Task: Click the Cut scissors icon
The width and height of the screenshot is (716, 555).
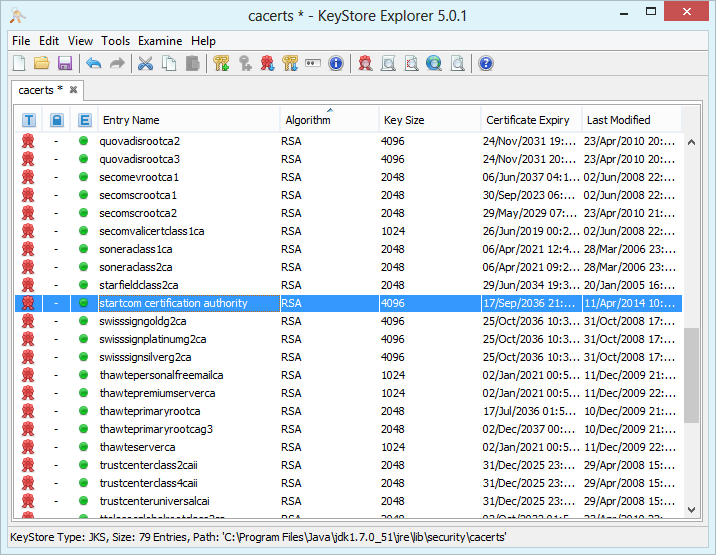Action: pos(145,64)
